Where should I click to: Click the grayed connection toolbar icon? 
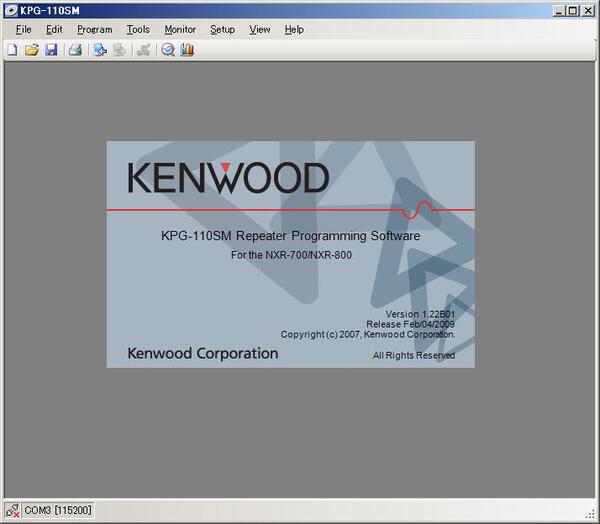click(x=144, y=50)
